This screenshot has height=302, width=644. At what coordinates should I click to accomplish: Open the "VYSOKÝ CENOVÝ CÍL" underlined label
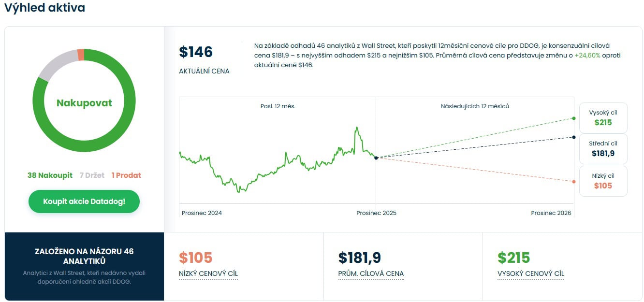531,274
